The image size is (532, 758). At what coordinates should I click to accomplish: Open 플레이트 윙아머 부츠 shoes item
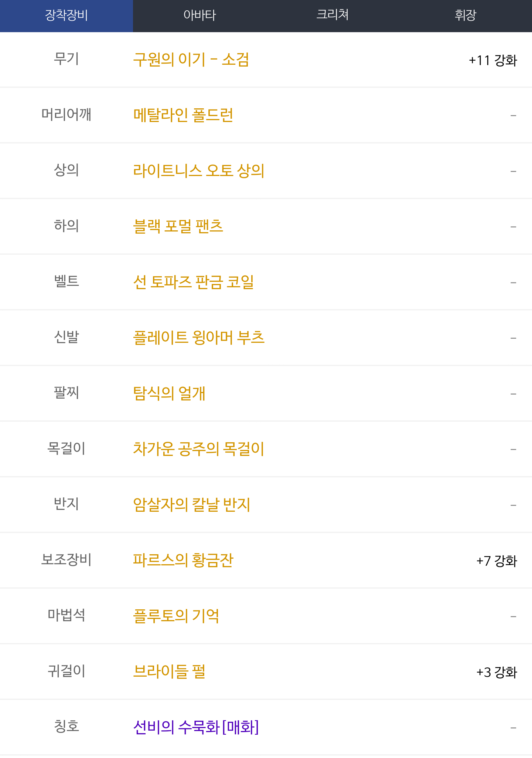click(x=199, y=338)
